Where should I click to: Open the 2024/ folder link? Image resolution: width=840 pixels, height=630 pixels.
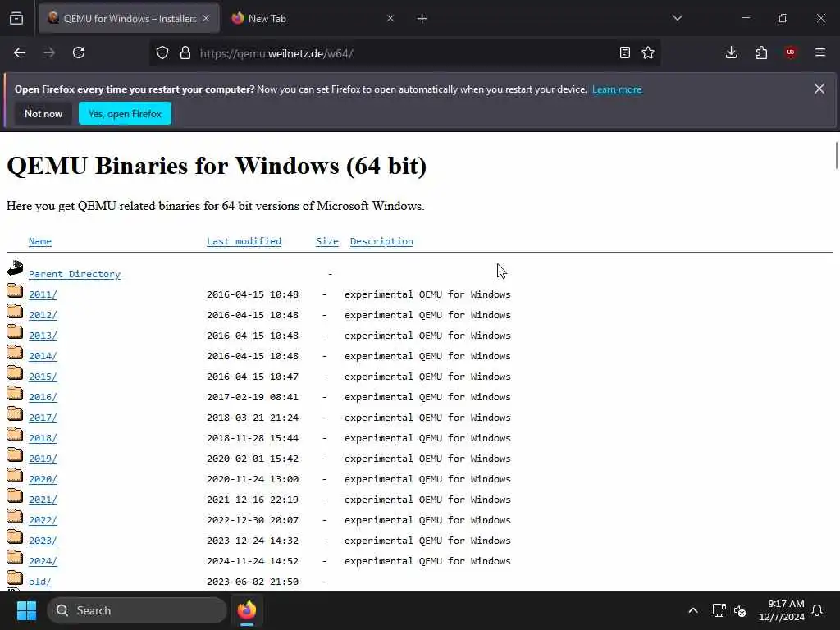(43, 561)
